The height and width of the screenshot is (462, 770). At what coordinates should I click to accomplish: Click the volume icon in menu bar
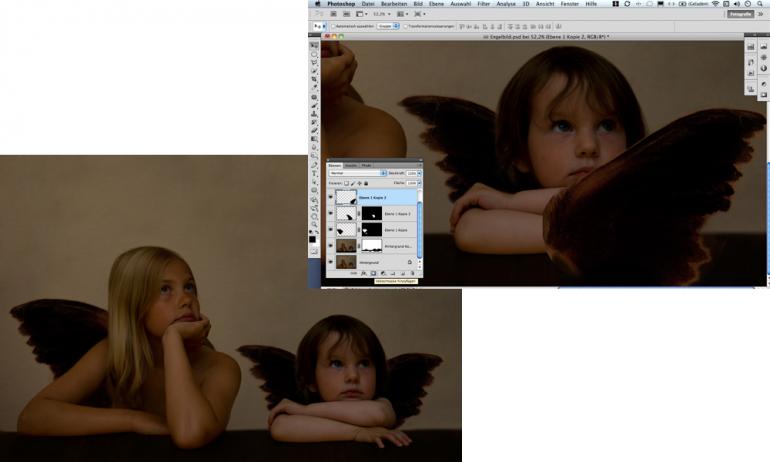coord(737,4)
